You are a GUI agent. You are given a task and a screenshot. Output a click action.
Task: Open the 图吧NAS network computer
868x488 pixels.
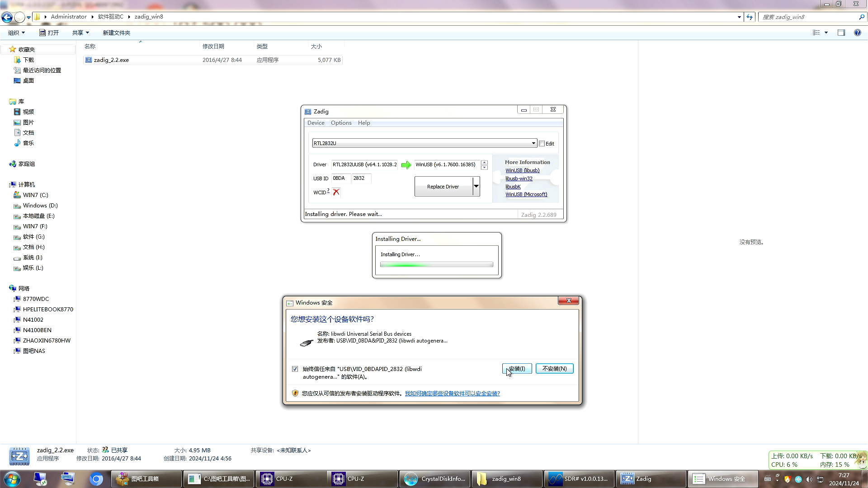pyautogui.click(x=34, y=351)
